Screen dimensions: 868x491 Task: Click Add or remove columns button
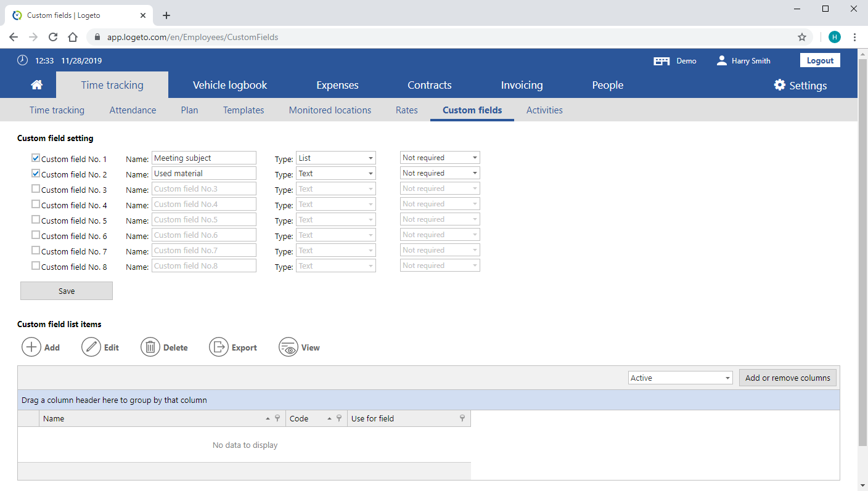coord(788,378)
